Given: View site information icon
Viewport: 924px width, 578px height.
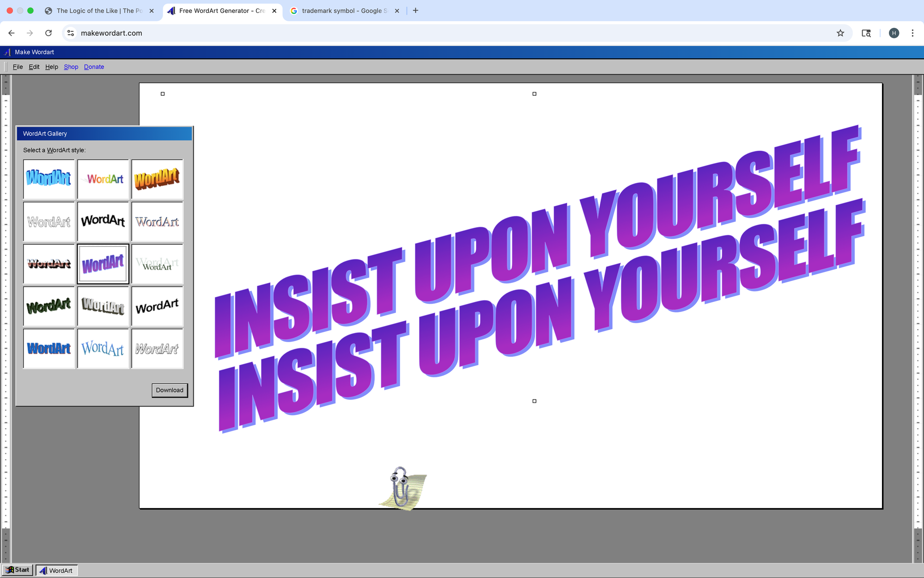Looking at the screenshot, I should click(71, 33).
